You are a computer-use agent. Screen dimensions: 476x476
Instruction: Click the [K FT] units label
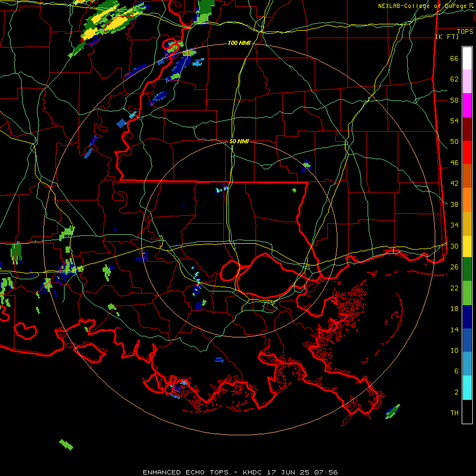click(x=447, y=37)
